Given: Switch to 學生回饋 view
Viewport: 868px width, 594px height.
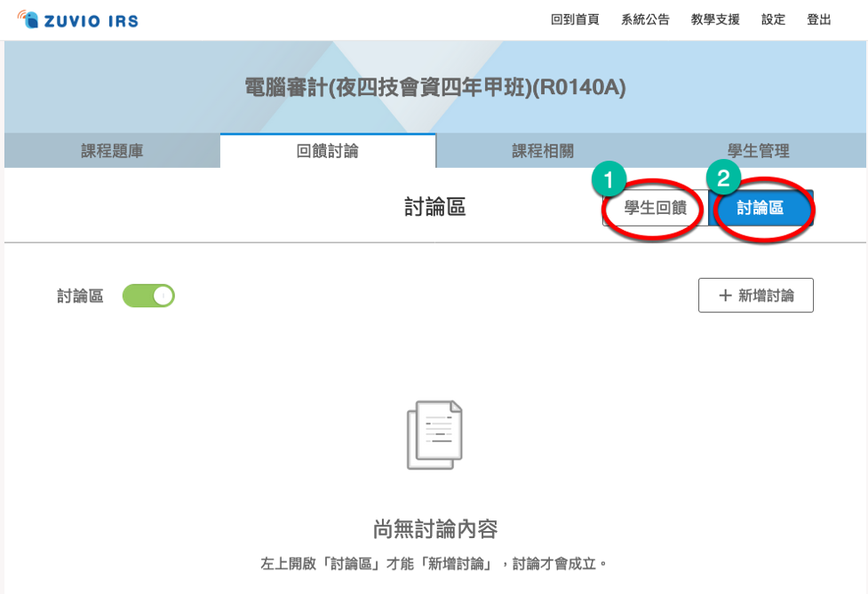Looking at the screenshot, I should click(656, 208).
